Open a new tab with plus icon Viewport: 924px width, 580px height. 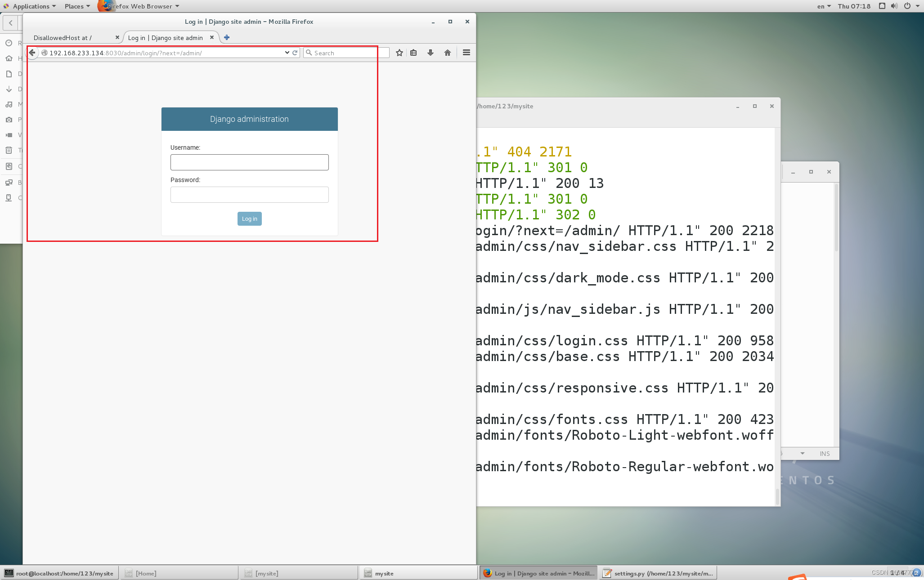click(x=227, y=37)
